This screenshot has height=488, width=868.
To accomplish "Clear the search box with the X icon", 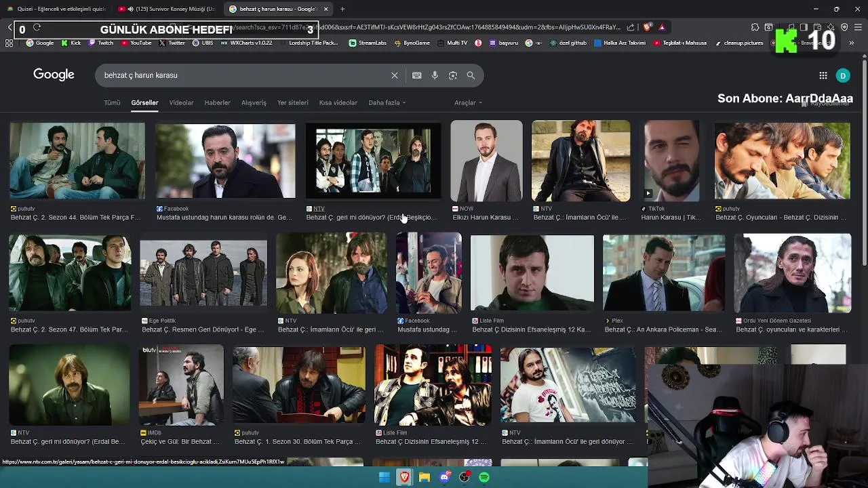I will 394,75.
